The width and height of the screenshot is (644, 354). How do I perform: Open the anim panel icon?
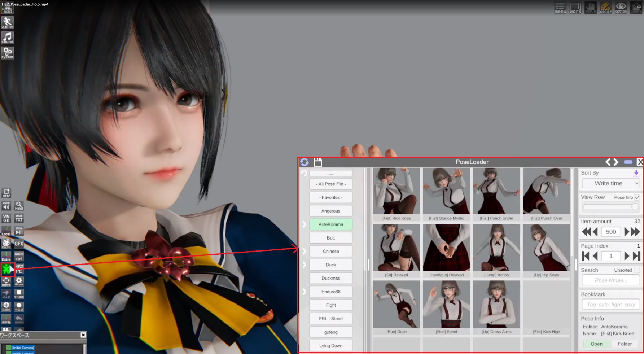point(7,22)
